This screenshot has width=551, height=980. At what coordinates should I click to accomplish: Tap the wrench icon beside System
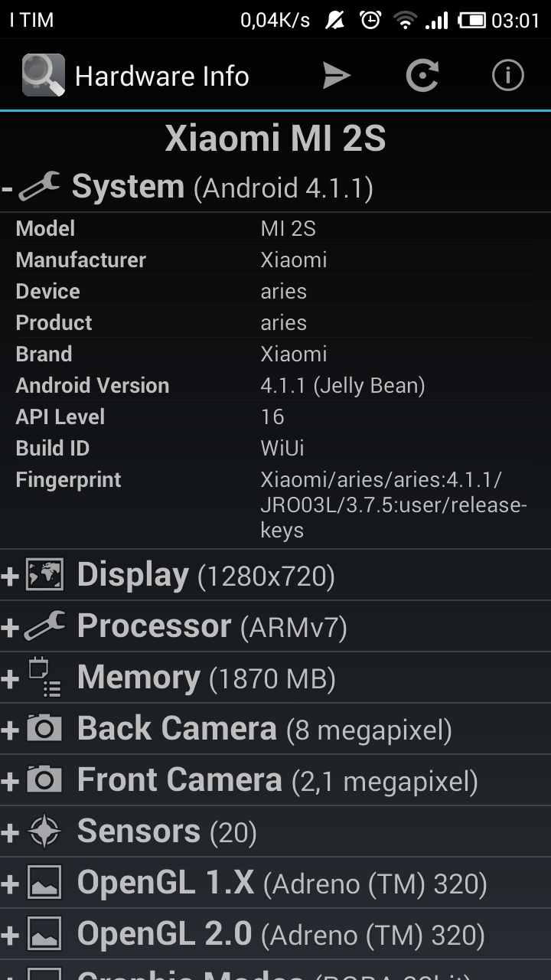click(x=40, y=186)
